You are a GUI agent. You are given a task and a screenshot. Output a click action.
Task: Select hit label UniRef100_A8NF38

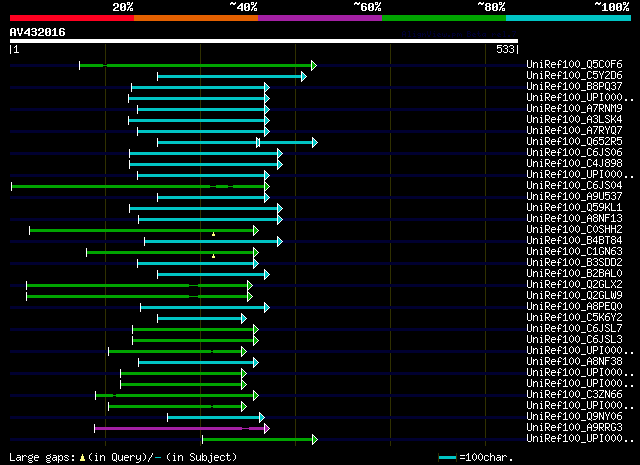click(x=574, y=362)
